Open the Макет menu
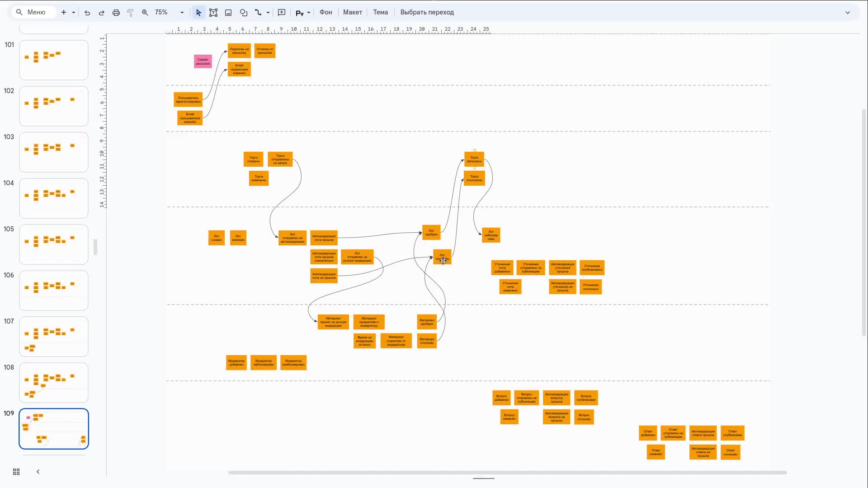 (x=352, y=12)
